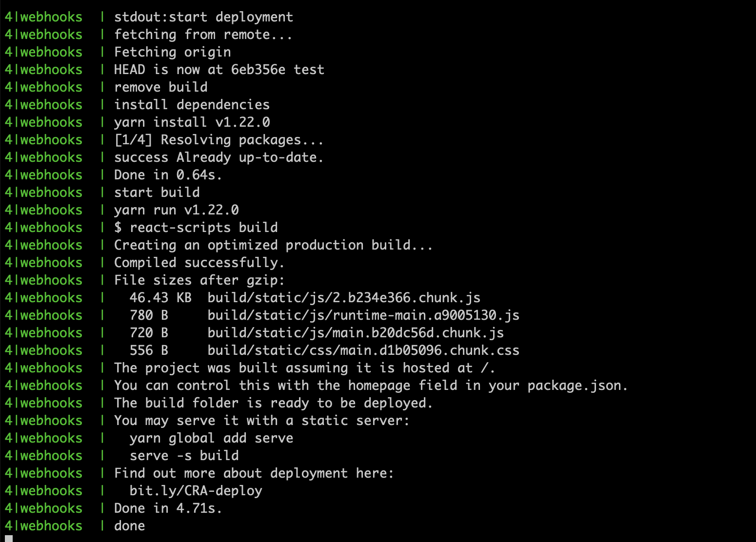Click the "serve -s build" command
Image resolution: width=756 pixels, height=542 pixels.
point(184,456)
